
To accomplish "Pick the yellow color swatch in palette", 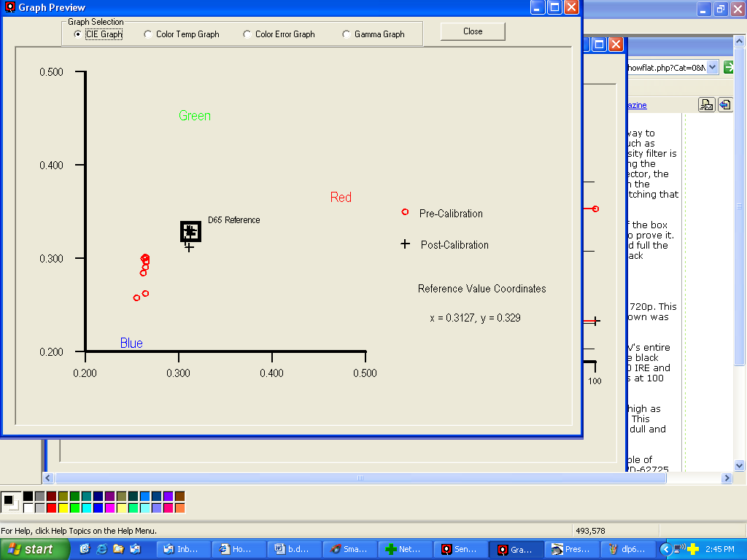I will [x=63, y=507].
